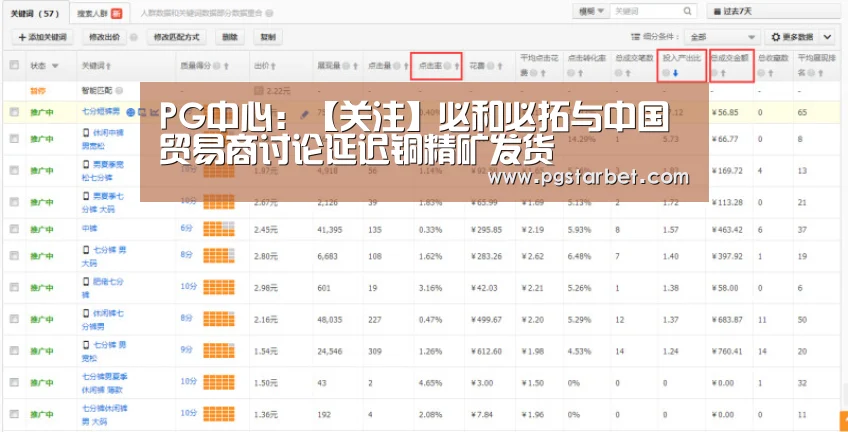Sort by 展现量 column arrow

tap(355, 66)
